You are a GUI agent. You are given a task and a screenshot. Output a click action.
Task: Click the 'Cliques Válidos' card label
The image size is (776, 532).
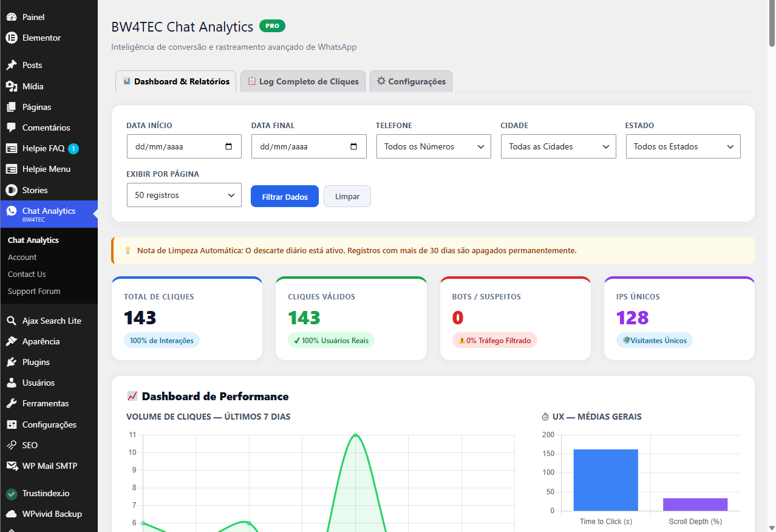point(322,297)
